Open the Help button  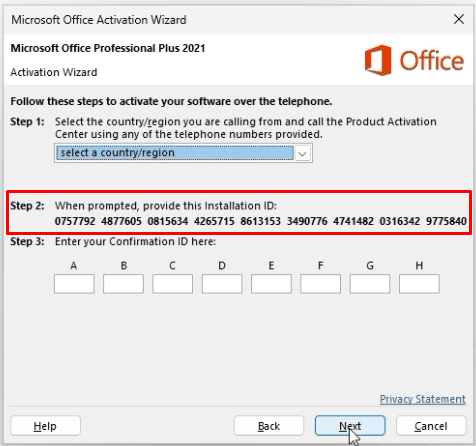45,426
